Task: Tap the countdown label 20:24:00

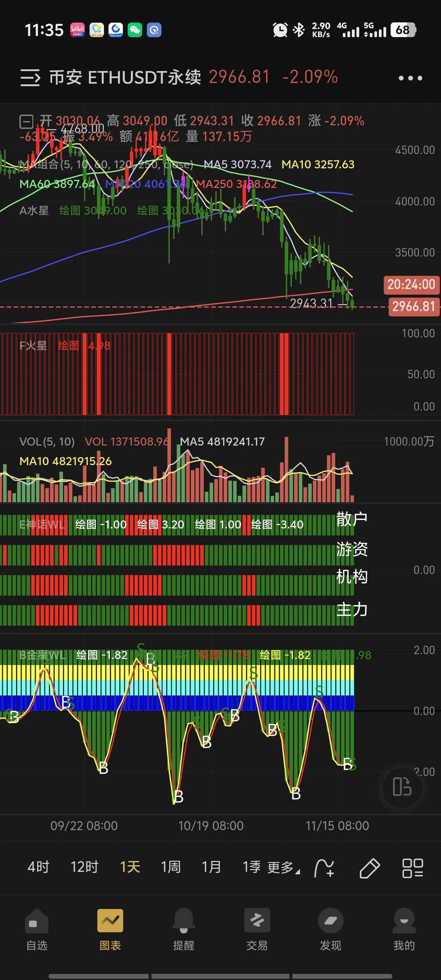Action: (411, 285)
